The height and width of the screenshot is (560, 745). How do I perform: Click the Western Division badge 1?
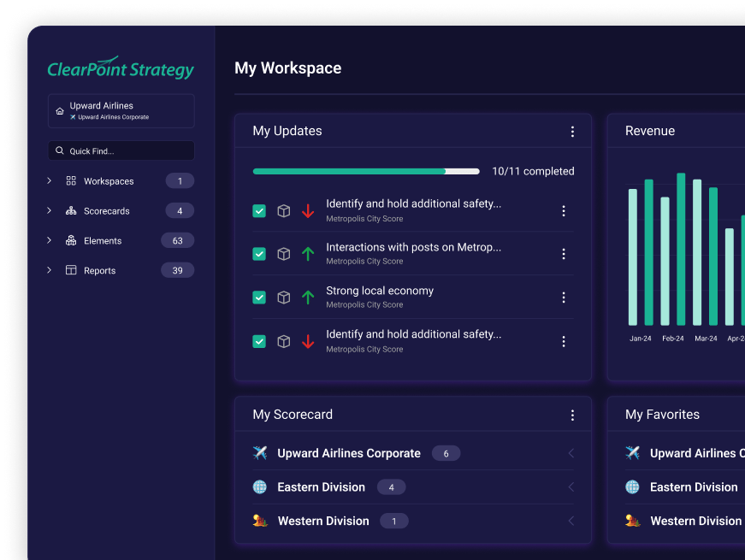[393, 521]
